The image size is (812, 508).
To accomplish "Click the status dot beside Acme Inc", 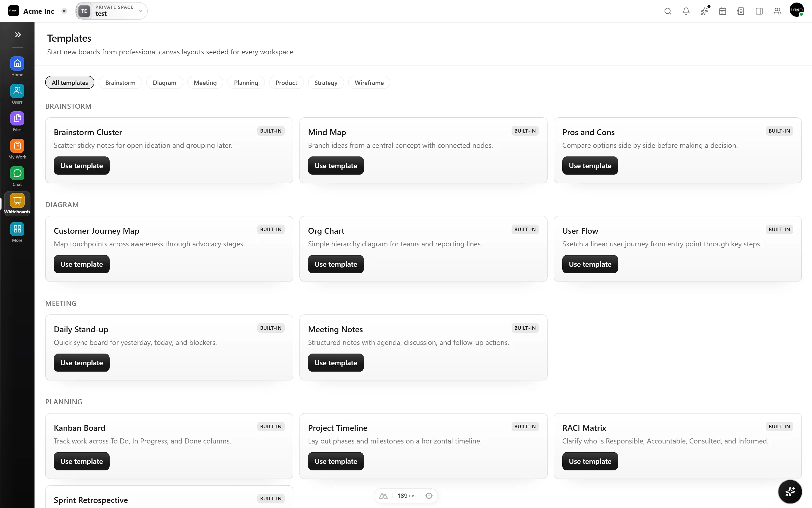I will pyautogui.click(x=64, y=11).
